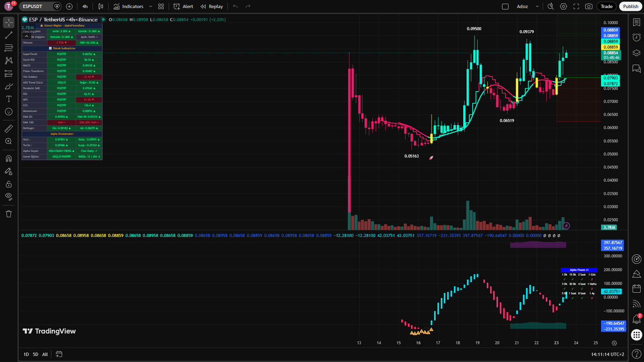Screen dimensions: 644x362
Task: Select the All date range
Action: (x=45, y=354)
